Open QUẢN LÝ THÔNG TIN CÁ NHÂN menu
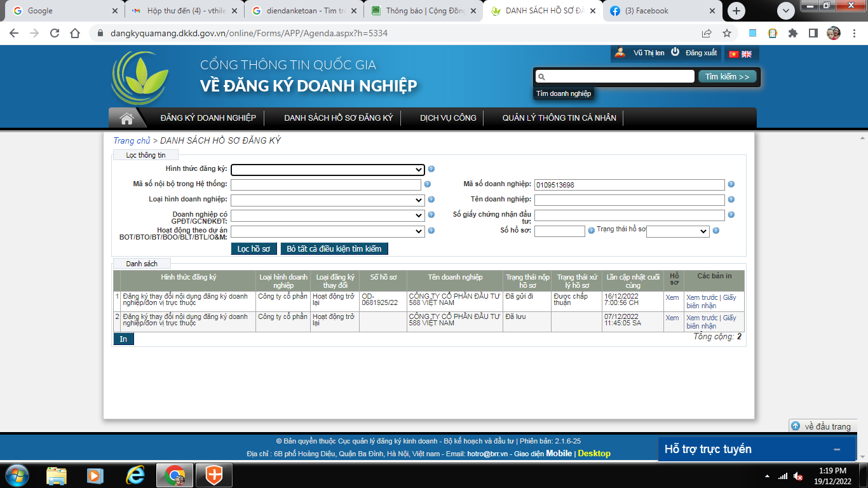 559,118
